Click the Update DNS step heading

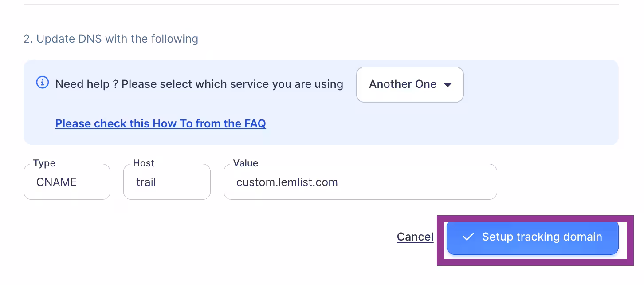[111, 39]
